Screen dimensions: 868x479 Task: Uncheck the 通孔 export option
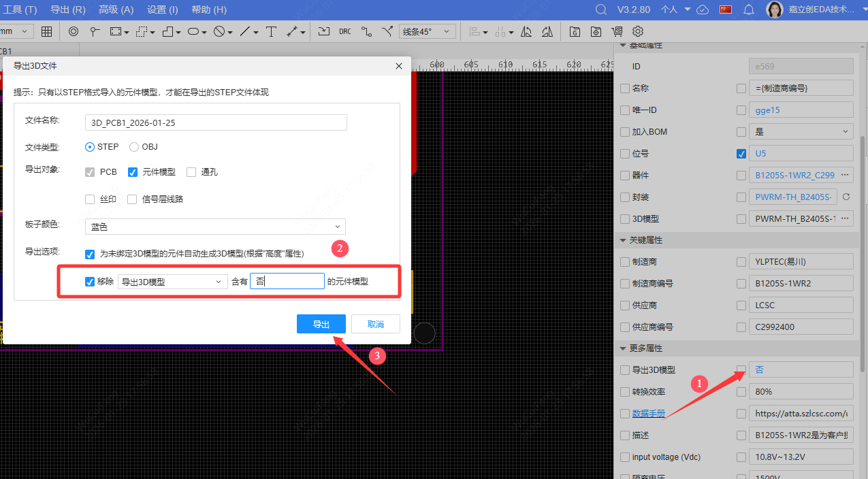pos(191,171)
